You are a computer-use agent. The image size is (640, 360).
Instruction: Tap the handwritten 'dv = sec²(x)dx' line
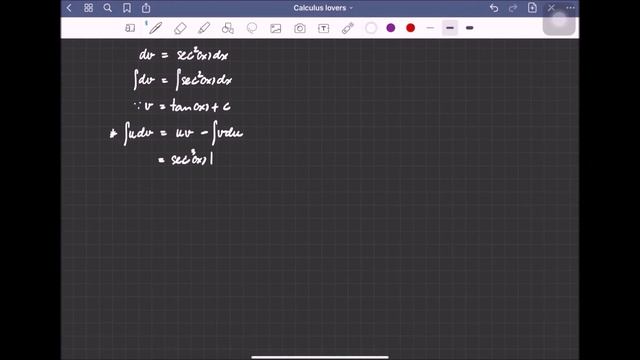coord(184,54)
